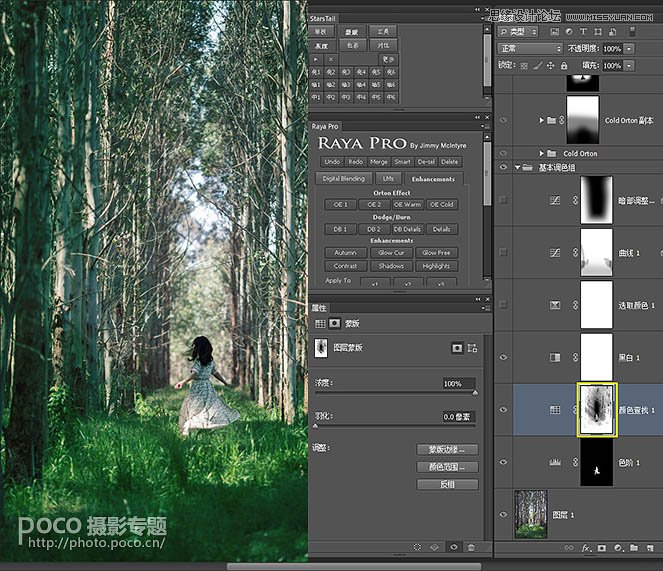This screenshot has width=663, height=571.
Task: Select the Raya Pro panel tab
Action: (325, 126)
